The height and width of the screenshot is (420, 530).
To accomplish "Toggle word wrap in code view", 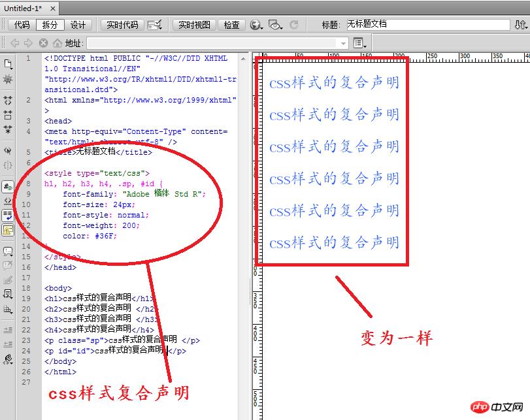I will pos(8,216).
